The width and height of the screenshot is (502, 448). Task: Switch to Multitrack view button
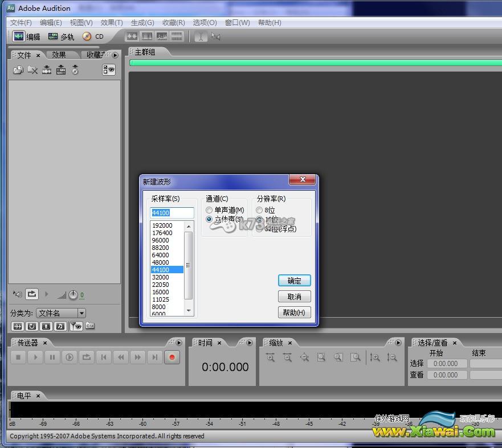click(x=61, y=36)
